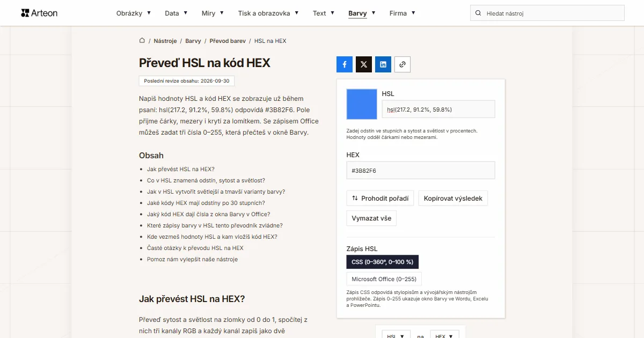Jump to čísla z okna Barvy v Office

click(209, 214)
